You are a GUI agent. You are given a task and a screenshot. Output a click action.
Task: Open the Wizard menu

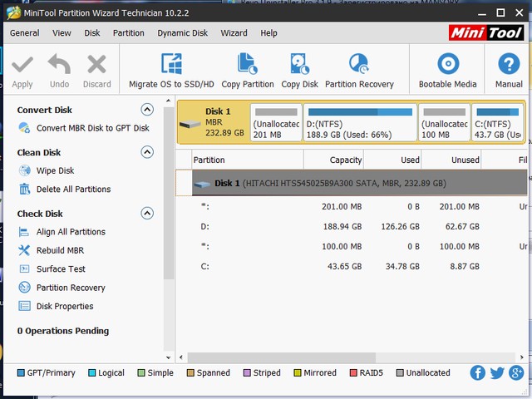click(x=234, y=33)
